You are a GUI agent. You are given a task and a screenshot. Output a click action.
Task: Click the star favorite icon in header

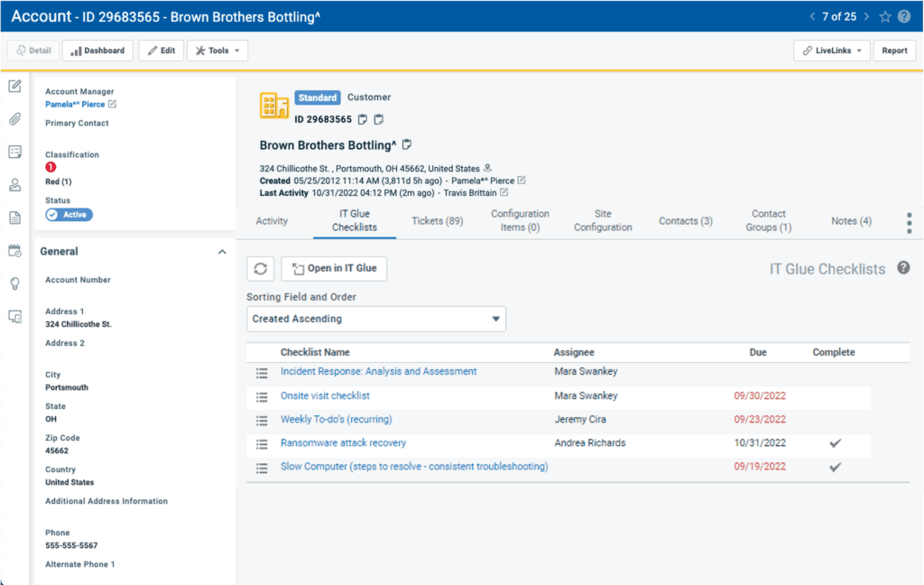[x=885, y=16]
